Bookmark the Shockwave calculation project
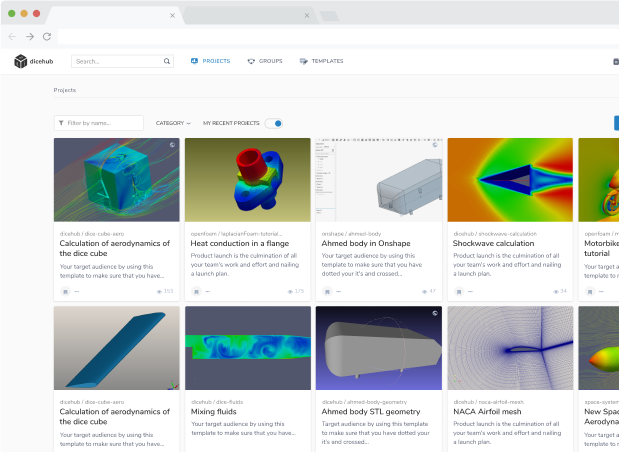The height and width of the screenshot is (452, 619). click(x=459, y=292)
